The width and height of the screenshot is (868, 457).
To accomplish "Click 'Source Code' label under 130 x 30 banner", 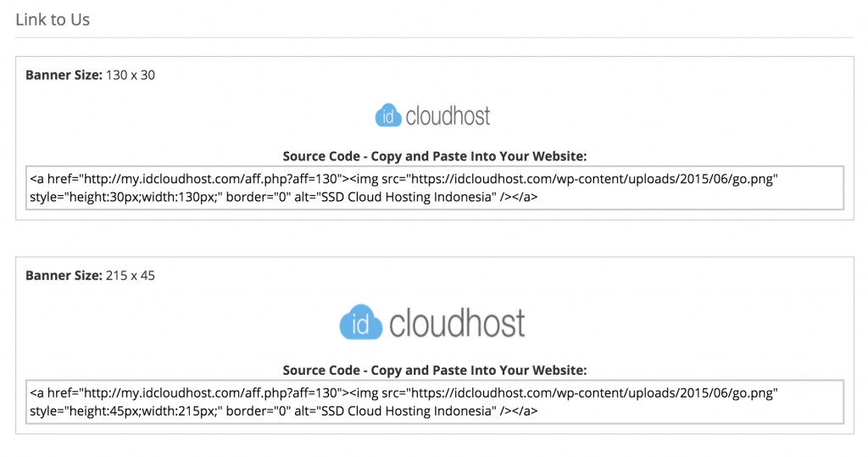I will click(435, 156).
